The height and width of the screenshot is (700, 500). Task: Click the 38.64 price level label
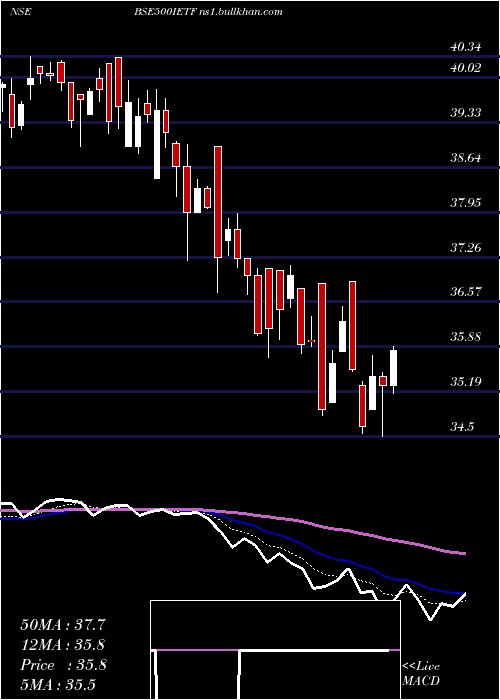(x=466, y=158)
